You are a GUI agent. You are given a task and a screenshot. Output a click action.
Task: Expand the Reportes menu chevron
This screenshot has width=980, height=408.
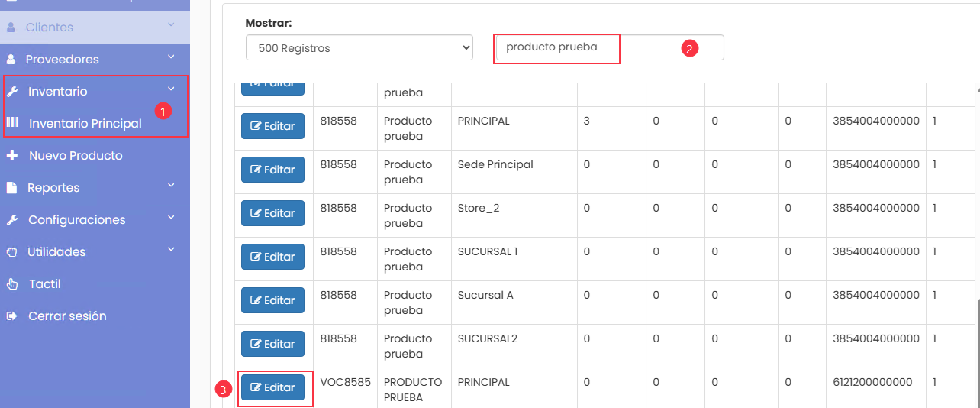[171, 186]
